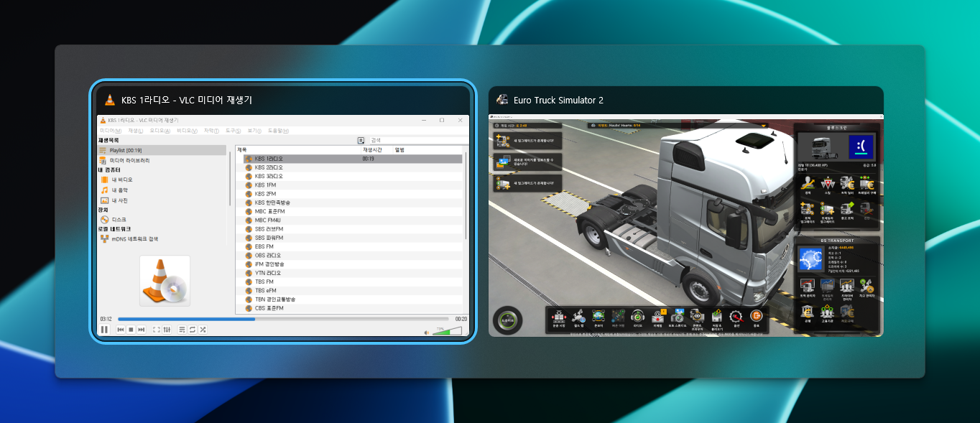Open bank icon in BS TRANSPORT panel
This screenshot has width=980, height=423.
(808, 313)
